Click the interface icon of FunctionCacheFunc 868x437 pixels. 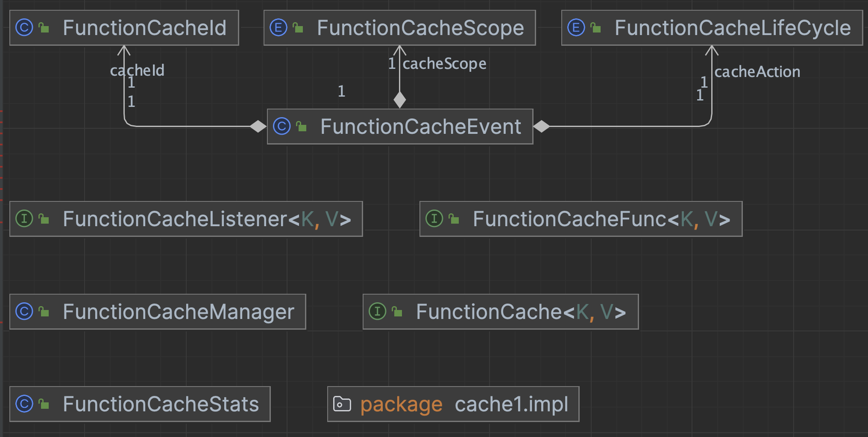(434, 219)
